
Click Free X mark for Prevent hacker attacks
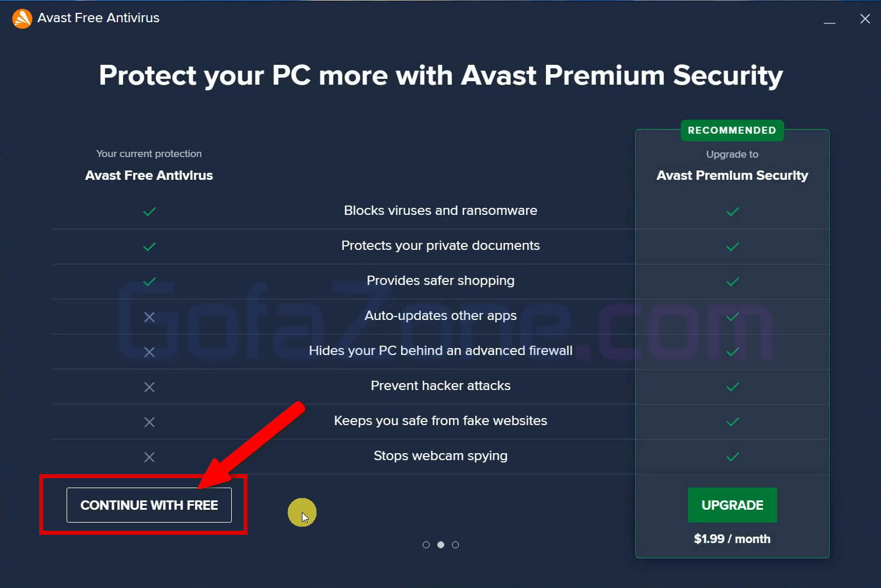click(x=149, y=387)
